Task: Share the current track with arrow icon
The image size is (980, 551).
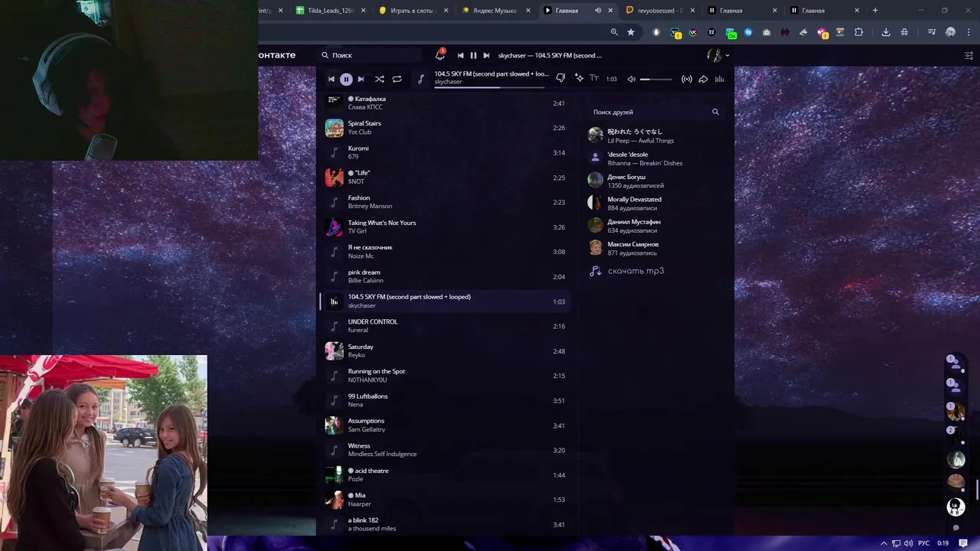Action: click(703, 79)
